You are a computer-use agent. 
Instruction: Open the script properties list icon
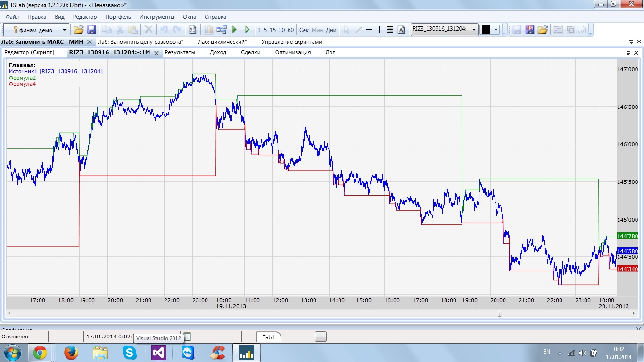192,30
